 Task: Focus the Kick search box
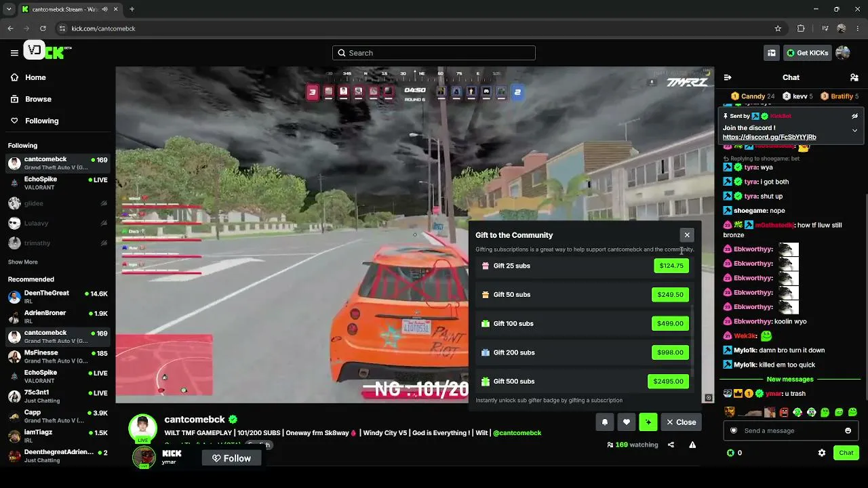coord(434,53)
